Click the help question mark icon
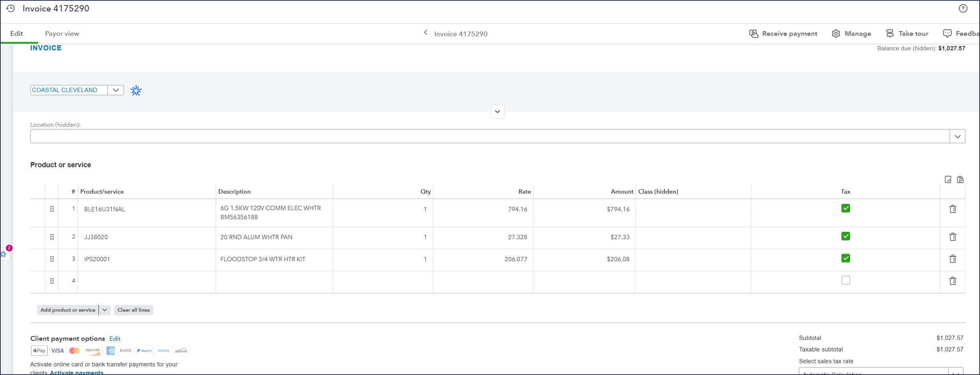The height and width of the screenshot is (375, 980). coord(963,8)
